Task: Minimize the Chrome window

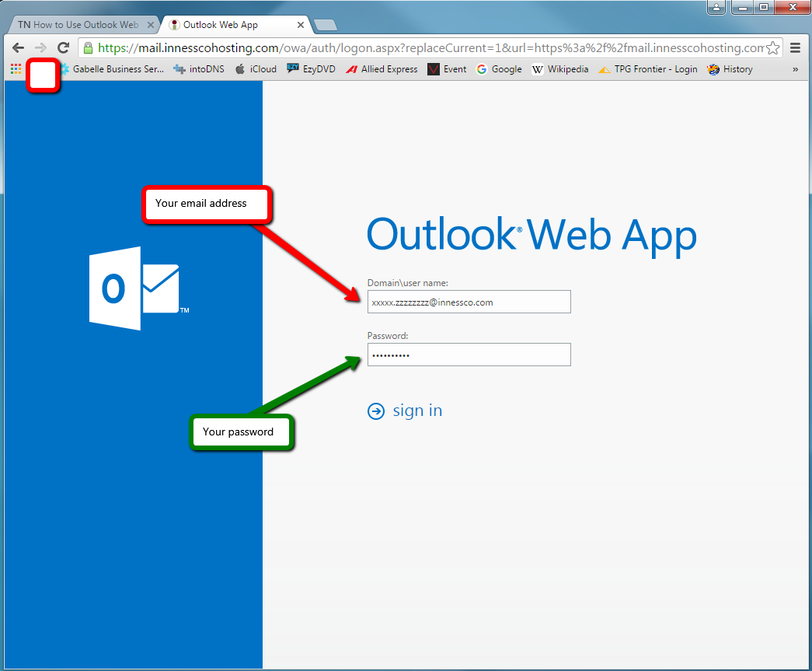Action: click(742, 7)
